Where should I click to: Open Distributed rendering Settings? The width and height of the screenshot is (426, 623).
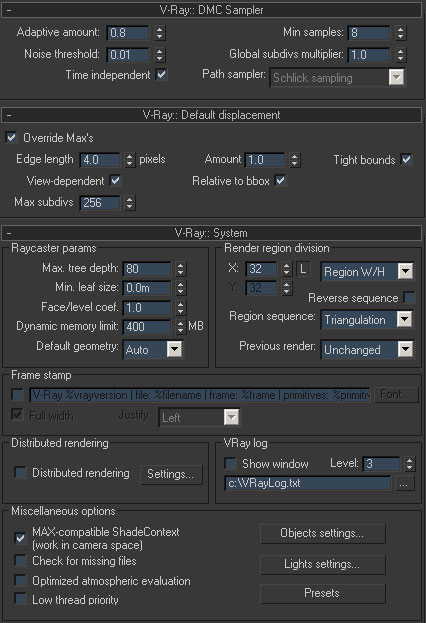click(171, 474)
